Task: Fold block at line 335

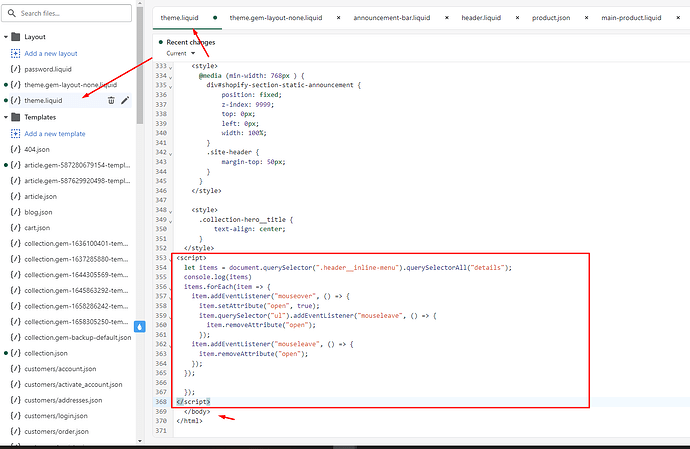Action: 170,86
